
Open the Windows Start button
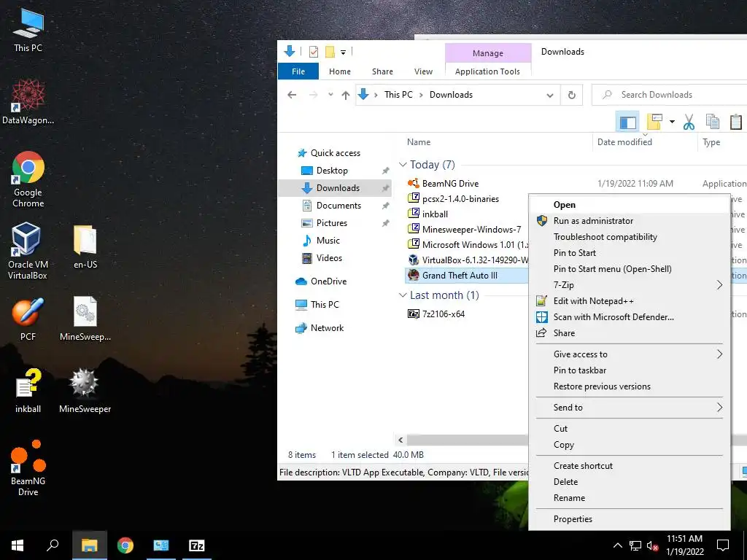click(x=18, y=545)
